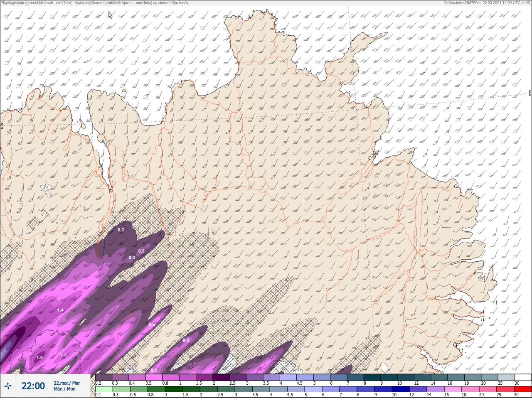Viewport: 532px width, 398px height.
Task: Select rain legend swatch between 0.1 and 0.3
Action: tap(104, 389)
